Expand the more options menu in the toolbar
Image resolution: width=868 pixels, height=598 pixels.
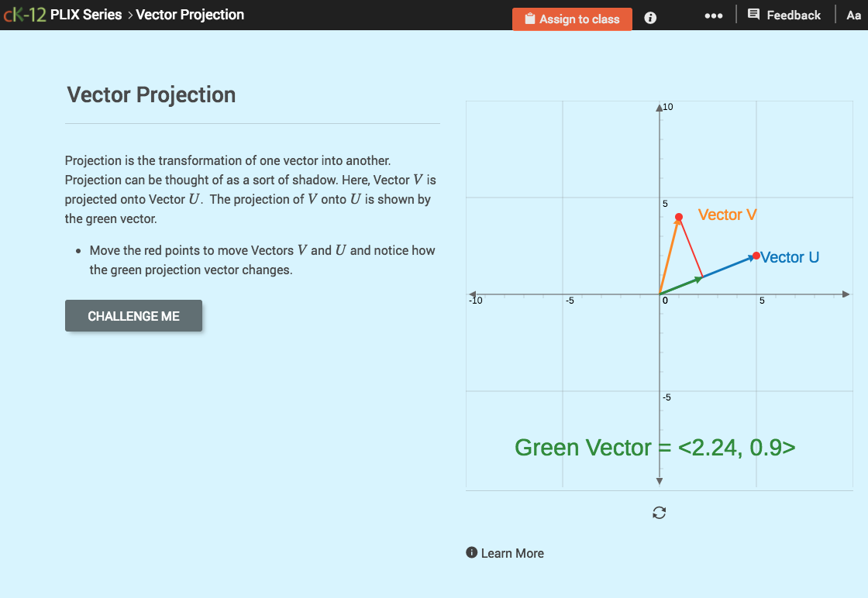pyautogui.click(x=713, y=15)
